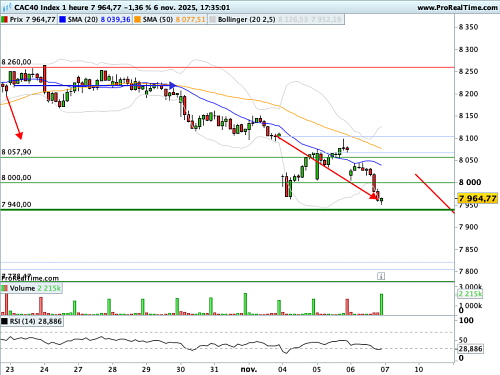Click the 10 date label on time axis
The width and height of the screenshot is (500, 375).
point(419,369)
